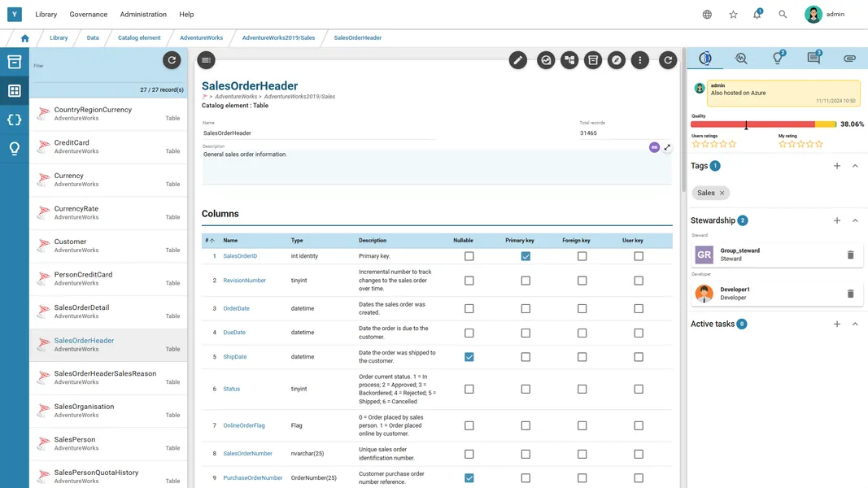The image size is (868, 488).
Task: Click the lightbulb icon in the left sidebar
Action: pos(15,148)
